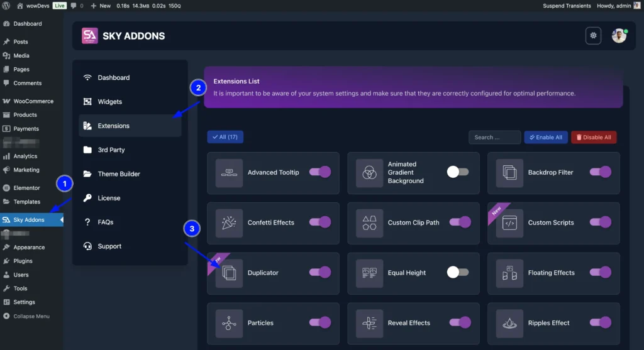Toggle the Custom Scripts switch
Viewport: 644px width, 350px height.
pyautogui.click(x=601, y=222)
